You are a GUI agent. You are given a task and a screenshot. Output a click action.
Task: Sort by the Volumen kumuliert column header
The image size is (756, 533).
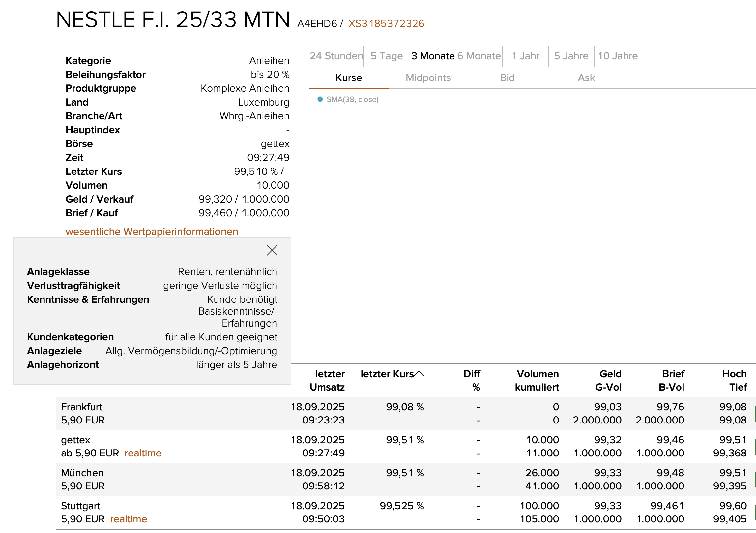coord(537,380)
